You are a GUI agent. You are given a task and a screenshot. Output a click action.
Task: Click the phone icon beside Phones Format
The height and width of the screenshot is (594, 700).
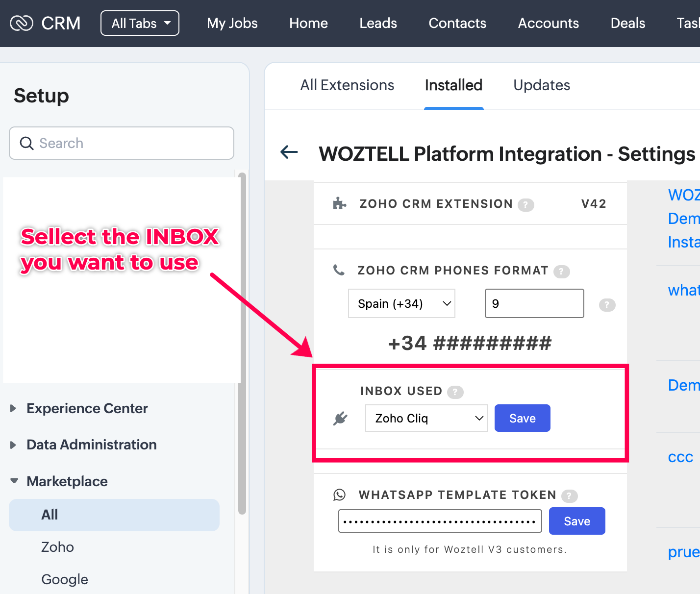(339, 270)
